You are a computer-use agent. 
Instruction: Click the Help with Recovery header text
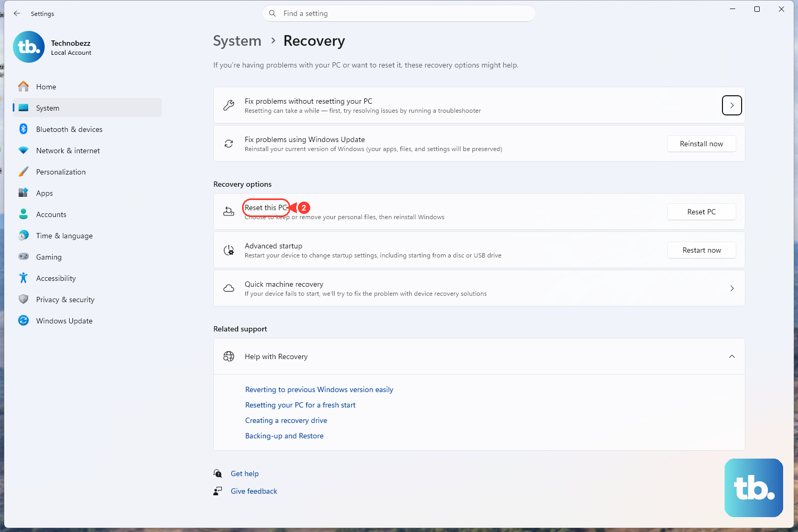point(276,356)
